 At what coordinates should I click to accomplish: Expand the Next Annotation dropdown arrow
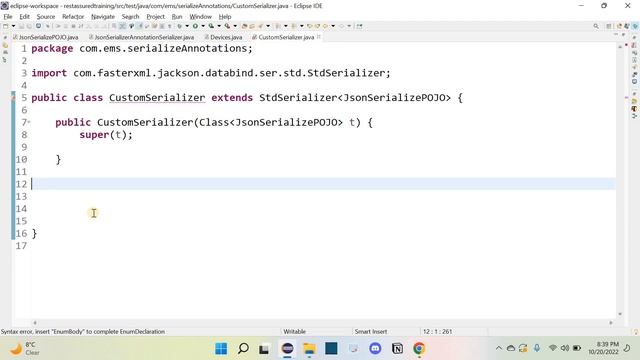point(286,26)
